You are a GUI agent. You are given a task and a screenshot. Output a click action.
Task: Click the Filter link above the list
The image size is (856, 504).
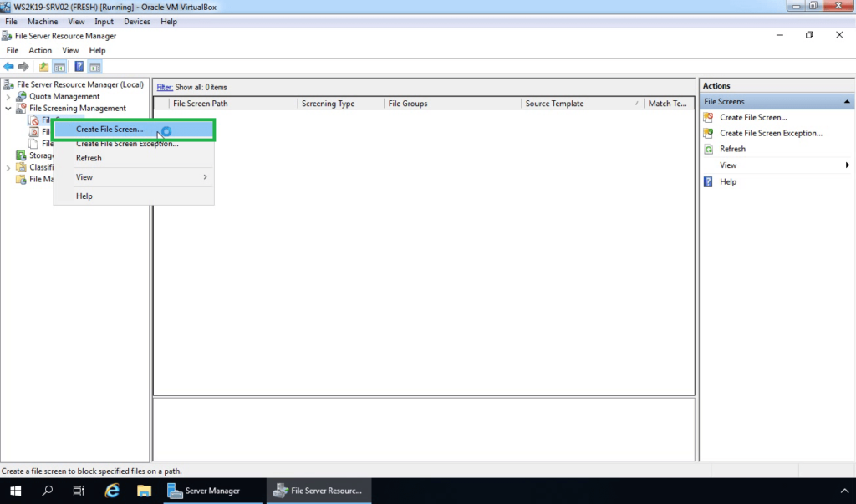point(165,88)
